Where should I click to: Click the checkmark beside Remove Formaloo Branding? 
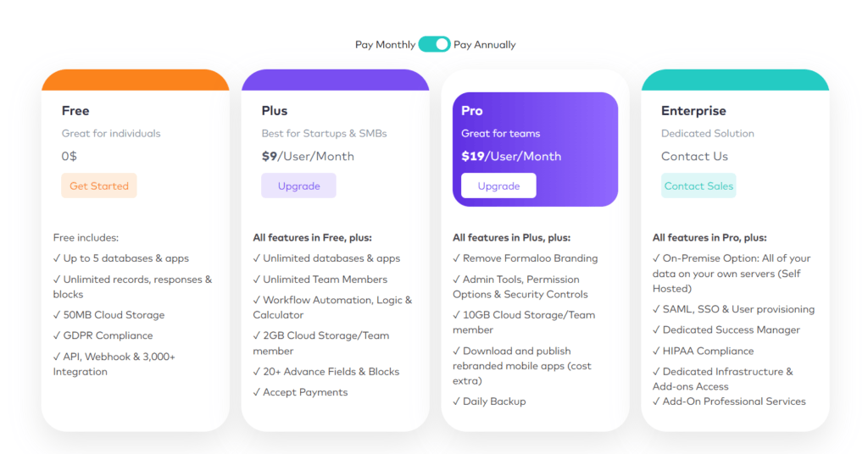click(457, 258)
